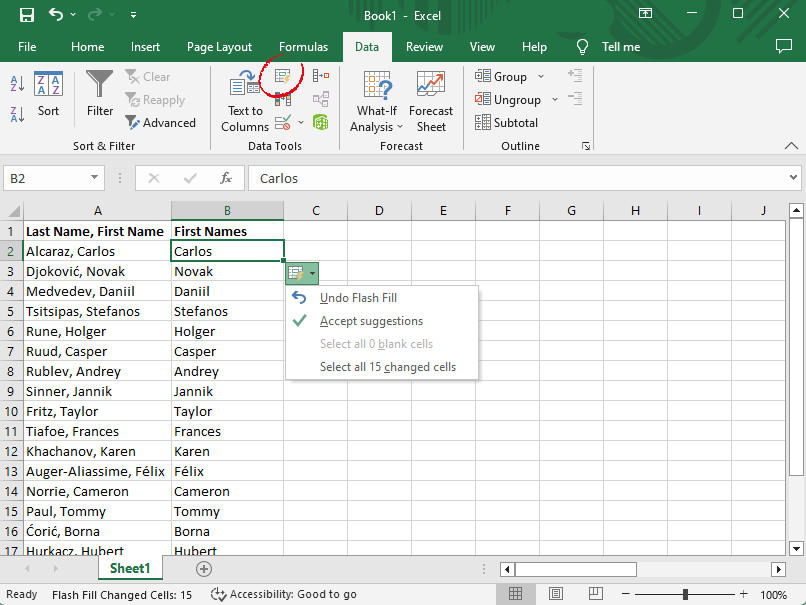
Task: Go to the Formulas tab
Action: [x=303, y=47]
